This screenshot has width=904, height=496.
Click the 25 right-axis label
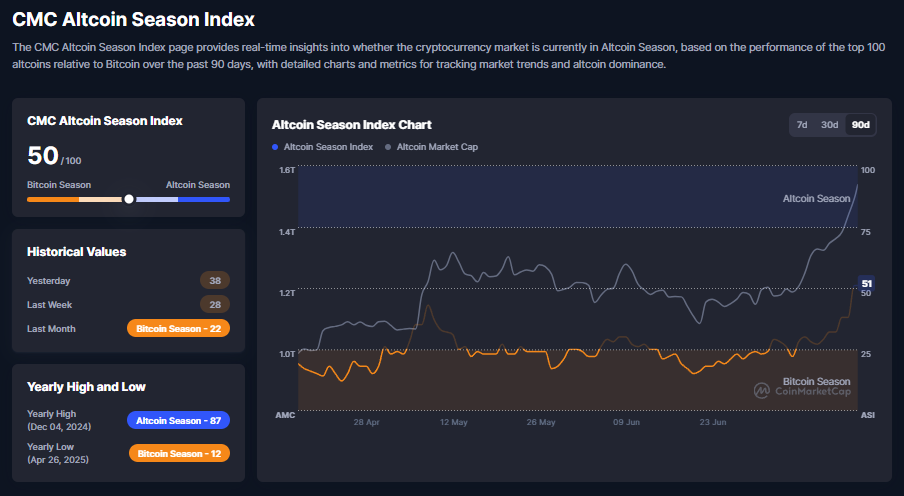(865, 354)
